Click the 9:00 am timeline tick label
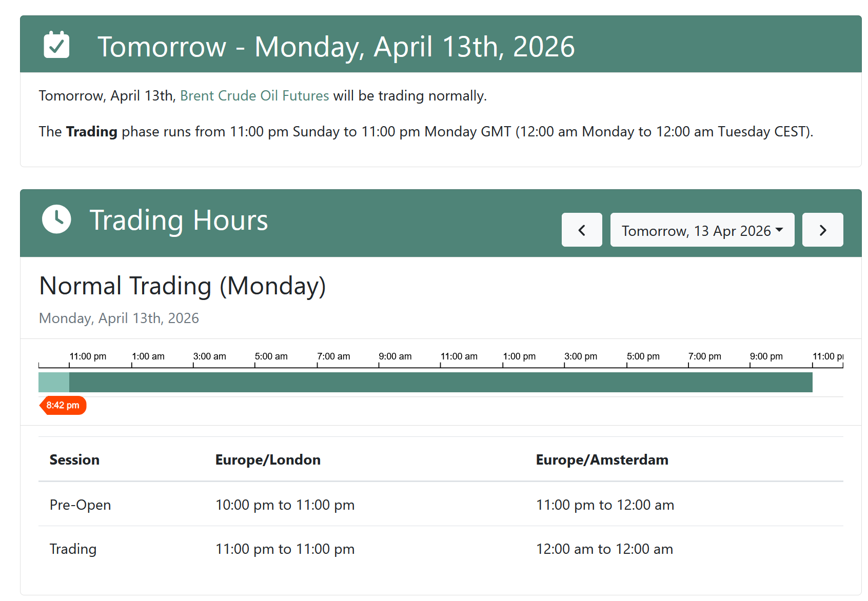Image resolution: width=868 pixels, height=601 pixels. [395, 356]
